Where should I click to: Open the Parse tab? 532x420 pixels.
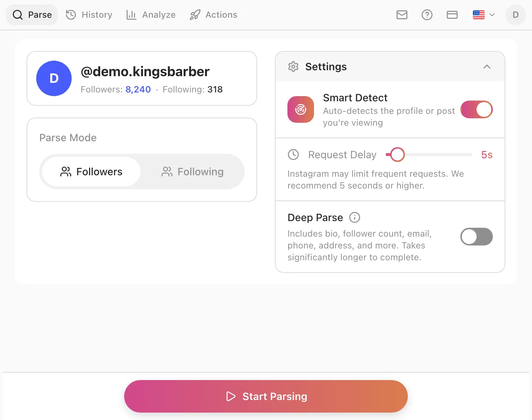point(32,15)
